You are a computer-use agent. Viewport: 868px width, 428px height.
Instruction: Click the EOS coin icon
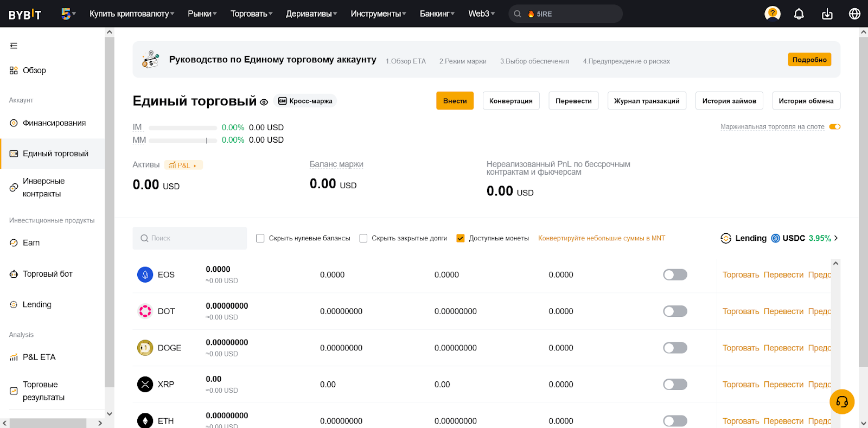145,275
